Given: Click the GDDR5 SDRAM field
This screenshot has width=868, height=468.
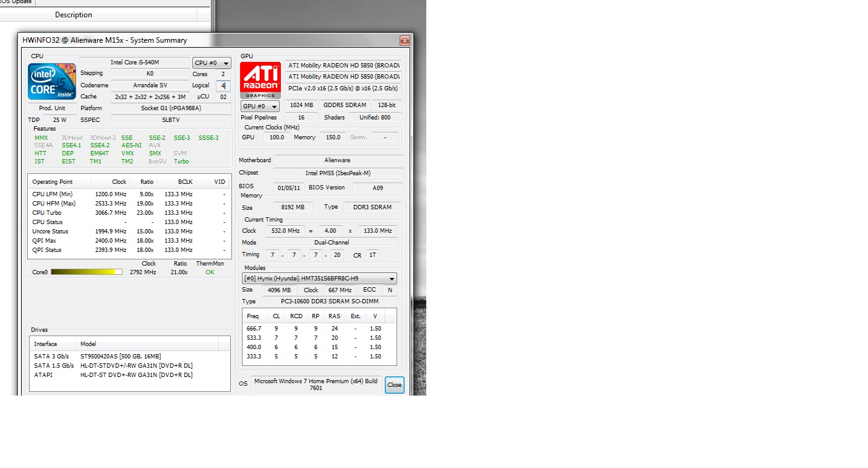Looking at the screenshot, I should pyautogui.click(x=345, y=105).
